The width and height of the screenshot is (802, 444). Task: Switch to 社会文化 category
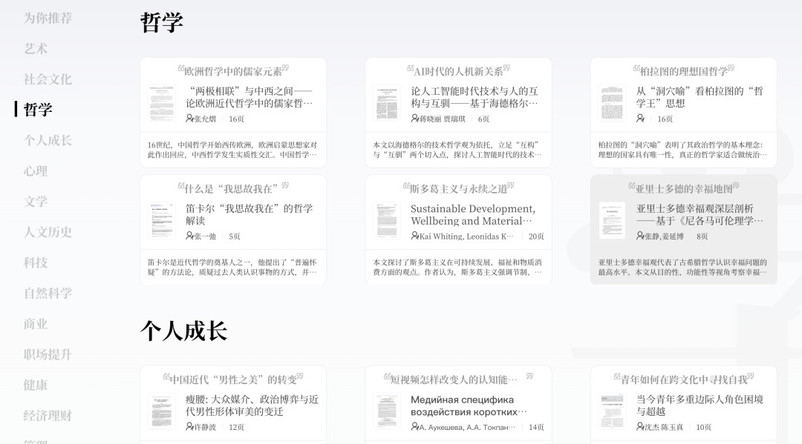pyautogui.click(x=48, y=79)
